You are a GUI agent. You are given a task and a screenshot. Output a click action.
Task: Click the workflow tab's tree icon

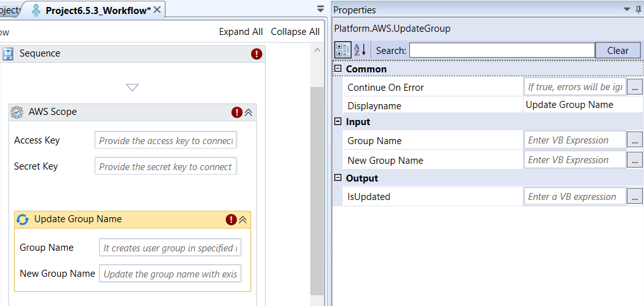(36, 11)
